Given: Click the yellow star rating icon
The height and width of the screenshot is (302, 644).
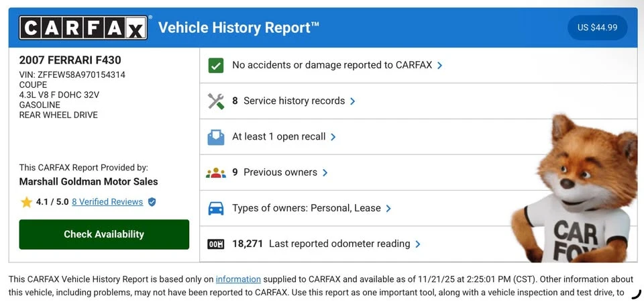Looking at the screenshot, I should click(26, 202).
